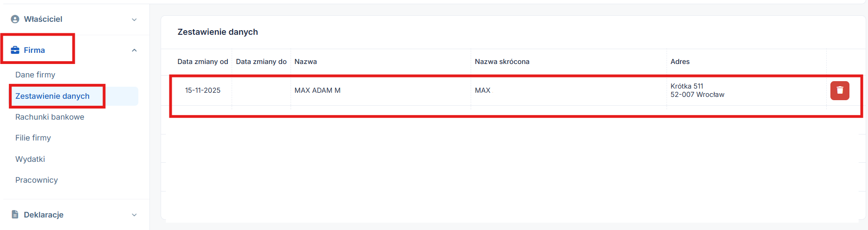Click the Deklaracje document icon

point(15,214)
